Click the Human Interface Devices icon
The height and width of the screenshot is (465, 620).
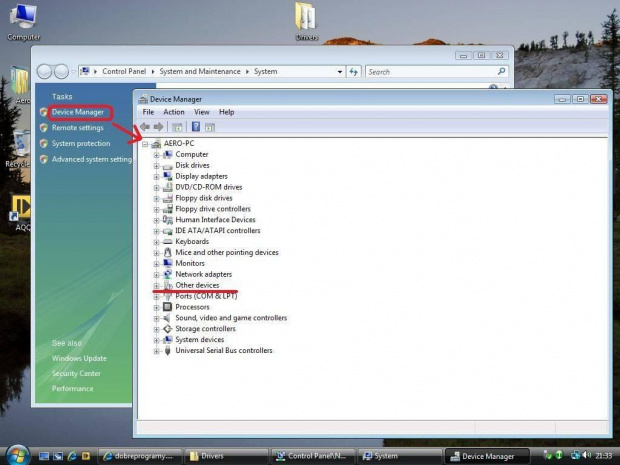[x=168, y=219]
